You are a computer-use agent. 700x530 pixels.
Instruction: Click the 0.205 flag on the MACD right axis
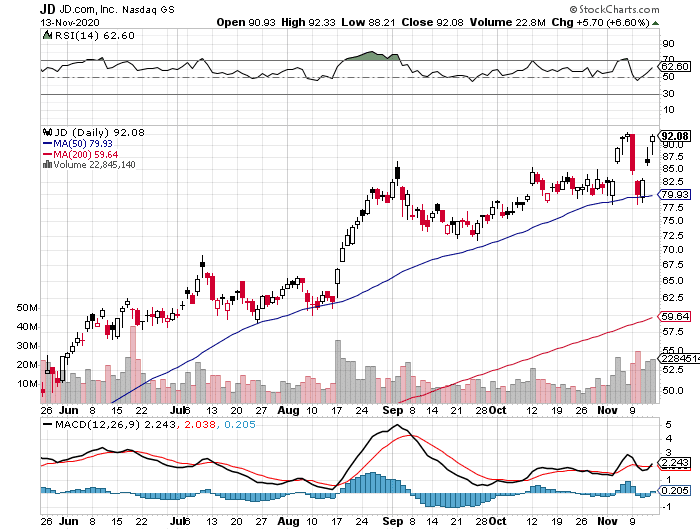click(675, 491)
